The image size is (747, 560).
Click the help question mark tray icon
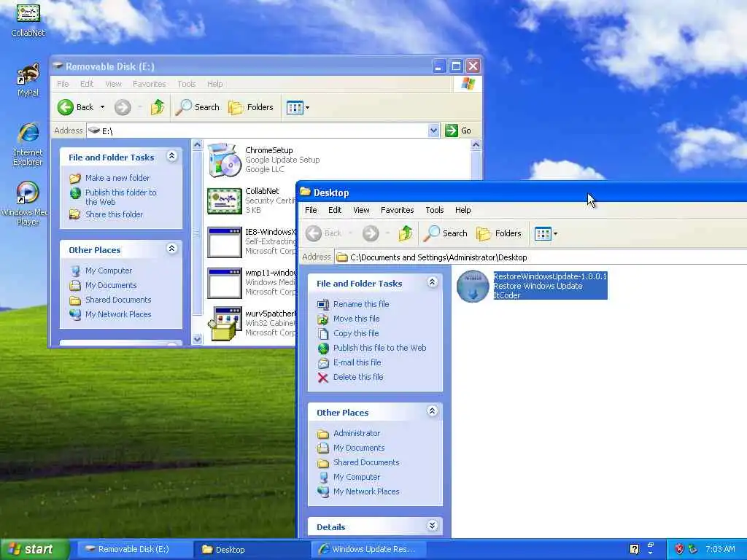click(x=635, y=549)
